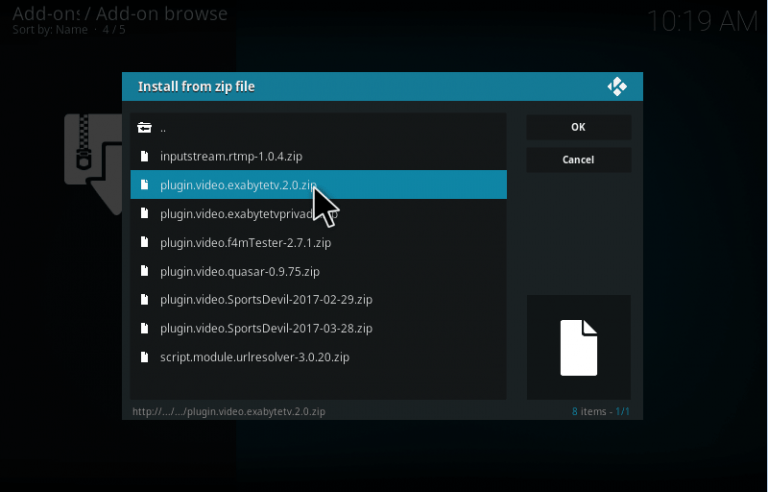Open plugin.video.f4mTester-2.7.1.zip
This screenshot has width=768, height=492.
click(245, 242)
